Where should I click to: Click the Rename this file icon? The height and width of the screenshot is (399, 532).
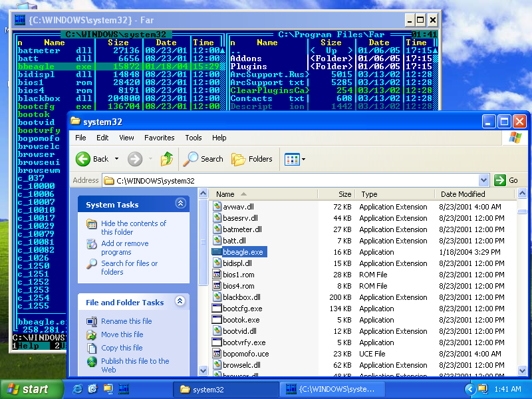(92, 321)
